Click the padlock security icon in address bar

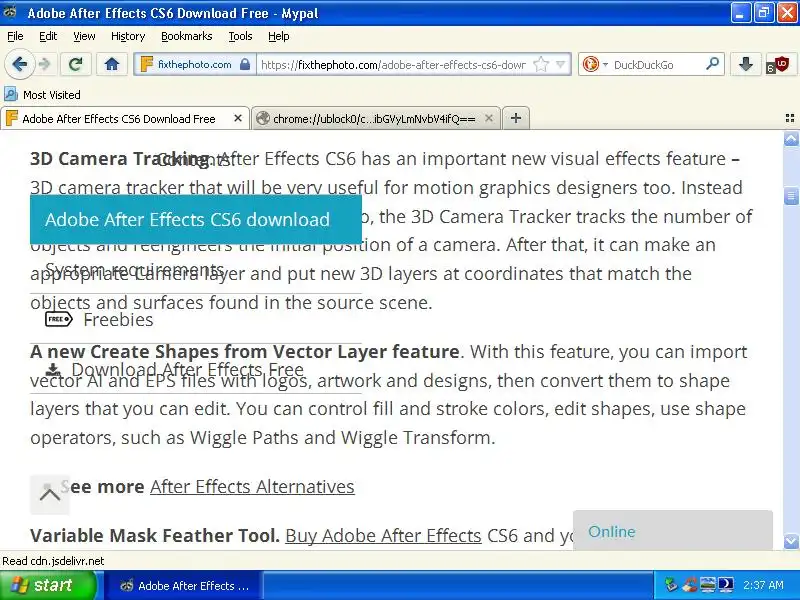coord(245,64)
